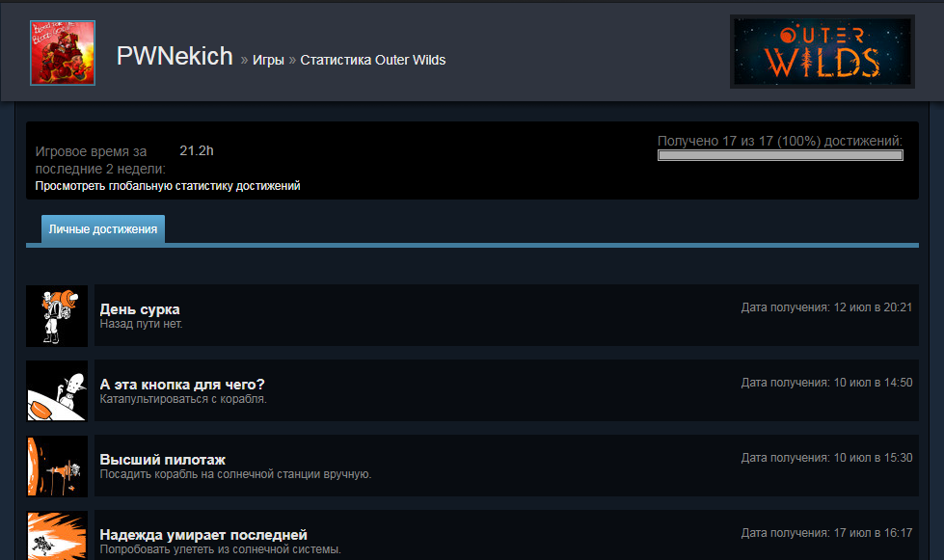The width and height of the screenshot is (944, 560).
Task: Switch to the Личные достижения tab
Action: click(x=103, y=229)
